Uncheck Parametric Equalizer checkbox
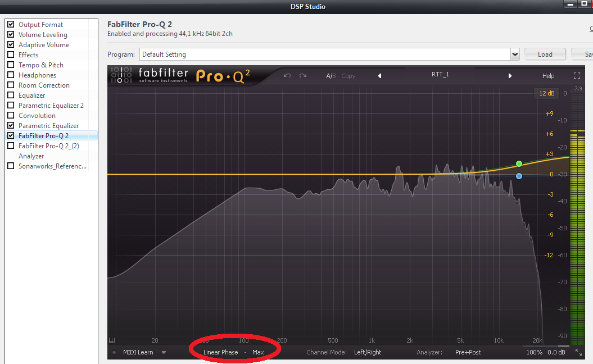The image size is (593, 364). (11, 125)
